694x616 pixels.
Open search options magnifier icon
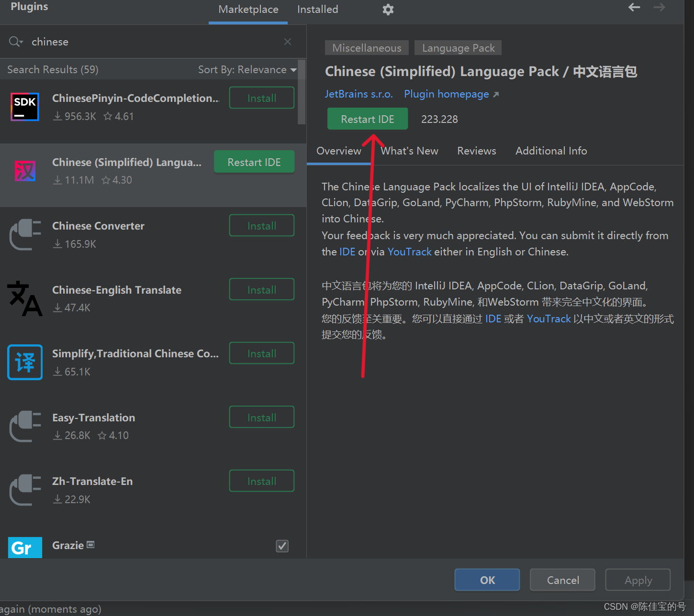click(x=16, y=42)
